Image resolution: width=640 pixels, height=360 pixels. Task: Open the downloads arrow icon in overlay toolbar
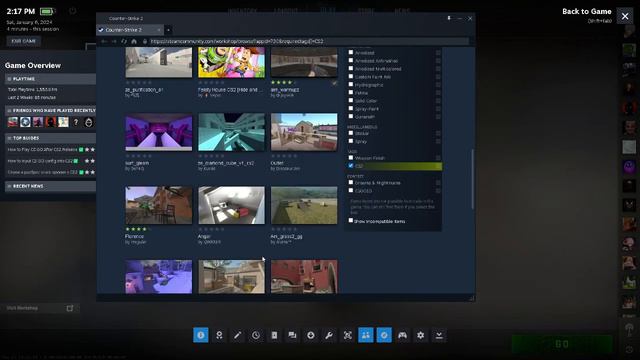311,335
